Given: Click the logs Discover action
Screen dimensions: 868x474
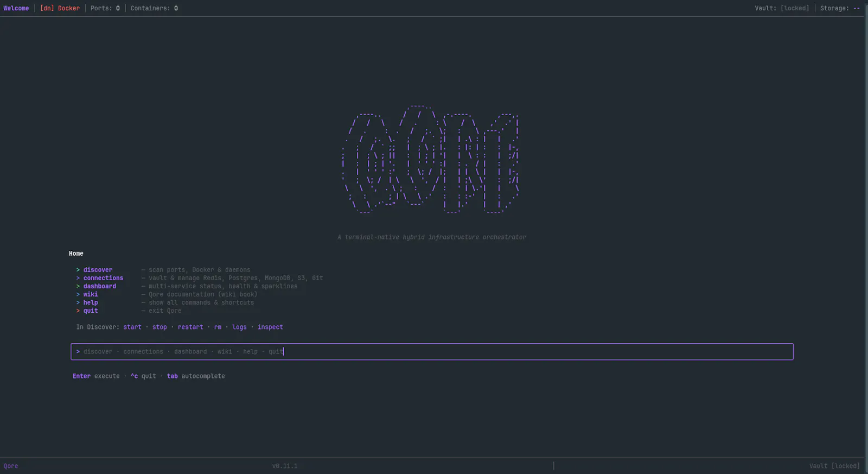Looking at the screenshot, I should tap(239, 327).
